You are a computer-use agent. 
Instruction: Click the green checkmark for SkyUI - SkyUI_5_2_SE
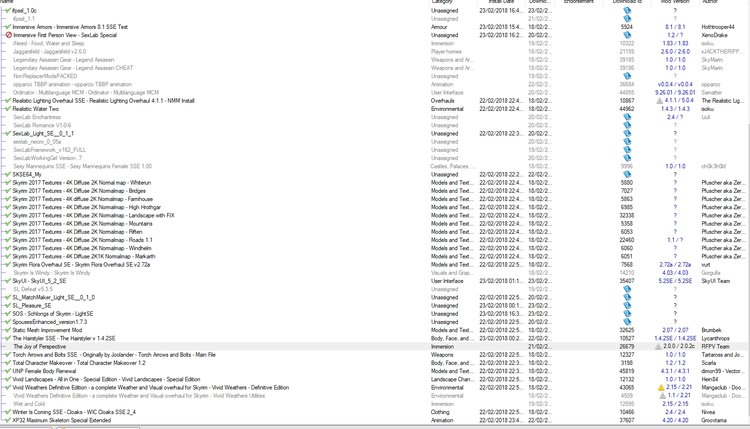click(8, 281)
